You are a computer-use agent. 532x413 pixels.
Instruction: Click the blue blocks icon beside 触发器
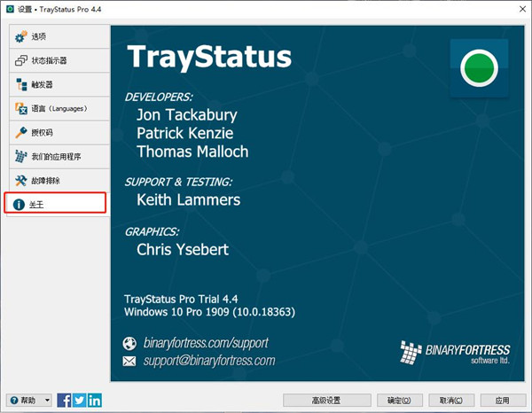pos(21,84)
